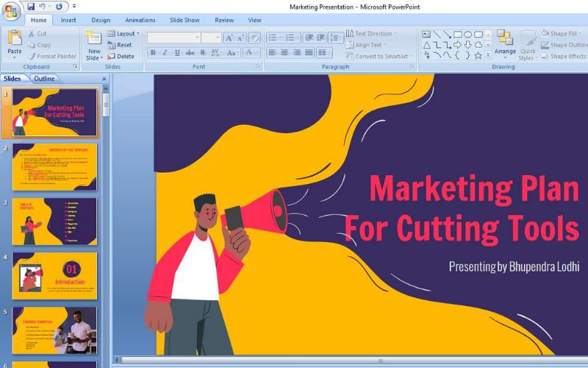Decrease the list indent level
The height and width of the screenshot is (368, 588).
[x=309, y=38]
